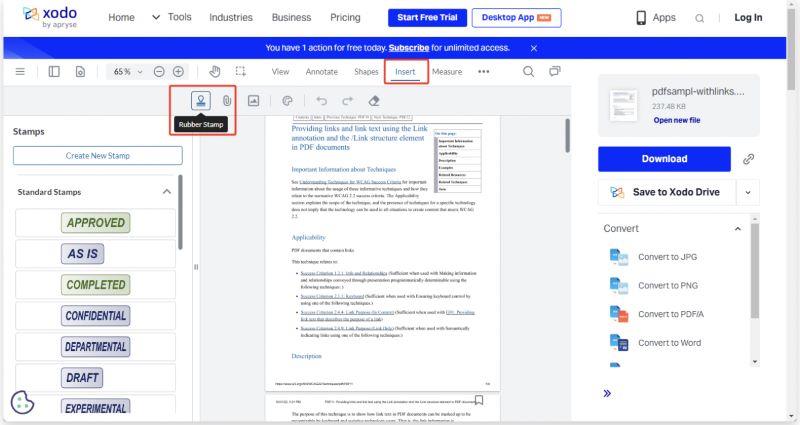This screenshot has width=800, height=425.
Task: Open the Shapes tab
Action: point(366,72)
